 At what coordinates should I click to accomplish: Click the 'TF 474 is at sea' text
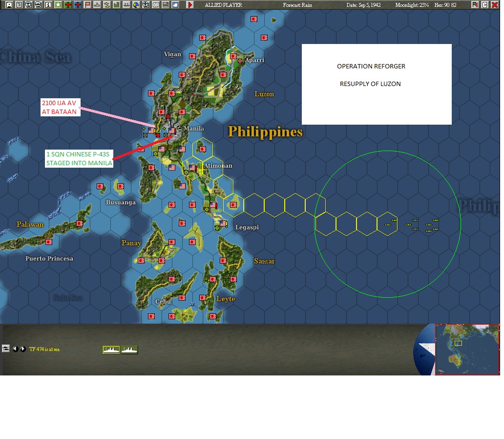tap(44, 349)
